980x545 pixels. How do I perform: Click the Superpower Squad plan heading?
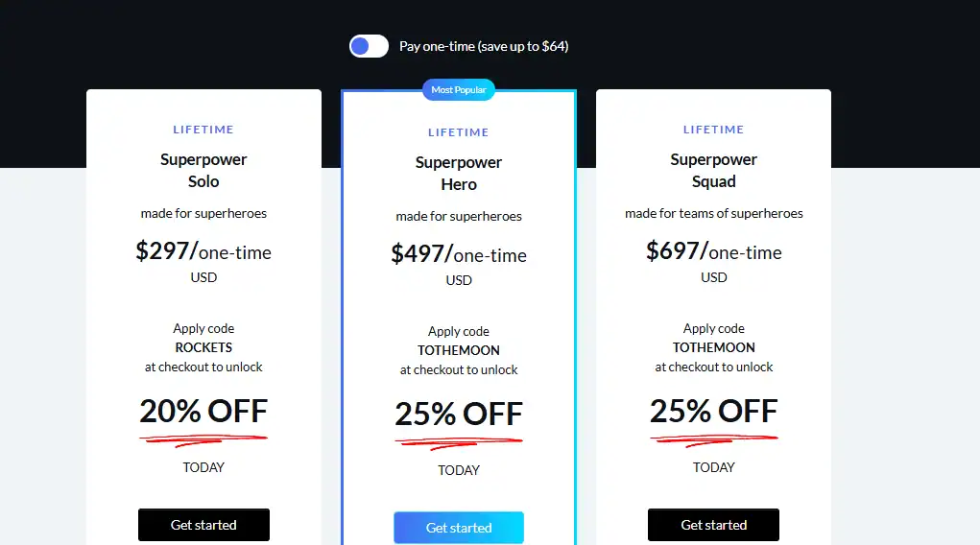[714, 170]
